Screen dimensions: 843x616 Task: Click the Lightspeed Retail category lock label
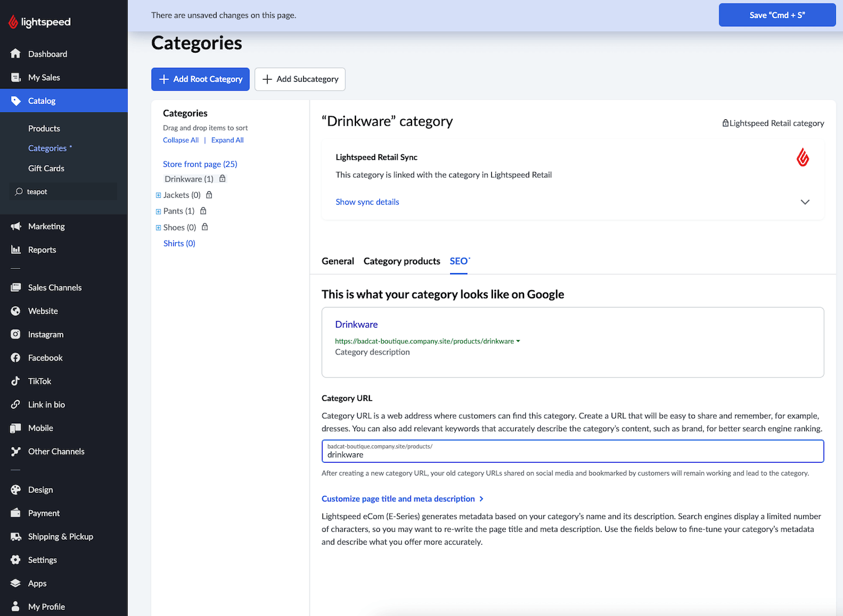pos(773,123)
